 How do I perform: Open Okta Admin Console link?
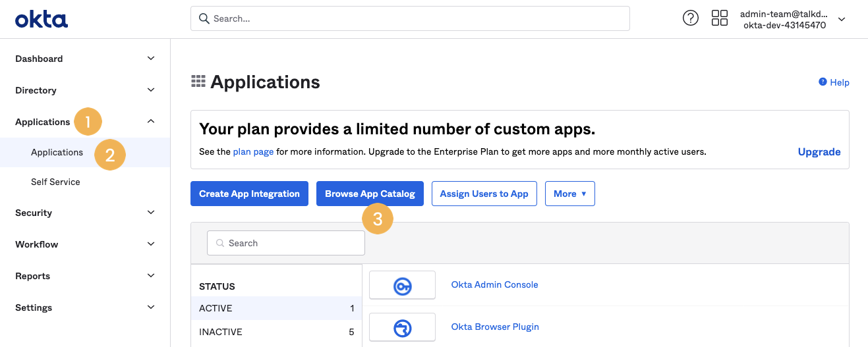(494, 284)
